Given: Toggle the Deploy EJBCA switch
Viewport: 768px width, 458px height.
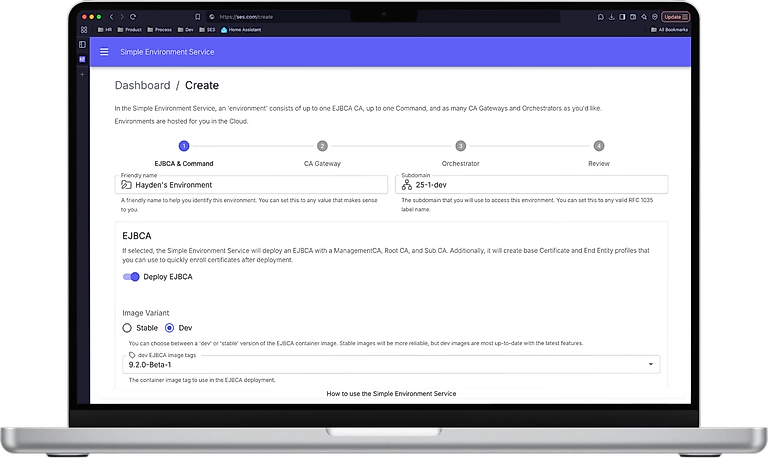Looking at the screenshot, I should coord(131,277).
